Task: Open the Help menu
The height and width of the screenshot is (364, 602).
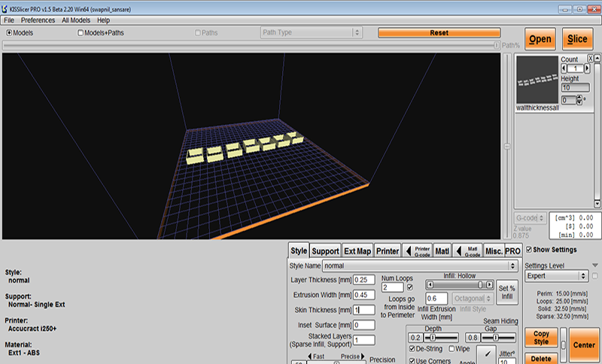Action: [x=103, y=20]
